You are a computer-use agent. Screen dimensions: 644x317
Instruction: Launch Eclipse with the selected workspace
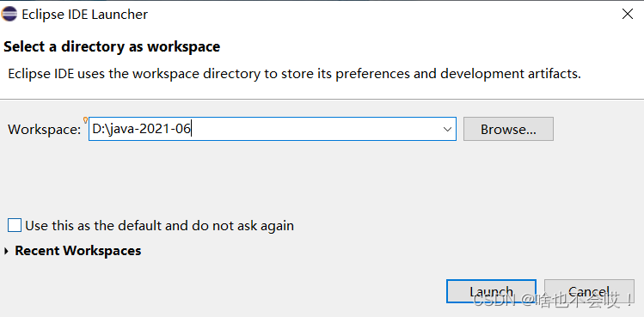pos(491,291)
